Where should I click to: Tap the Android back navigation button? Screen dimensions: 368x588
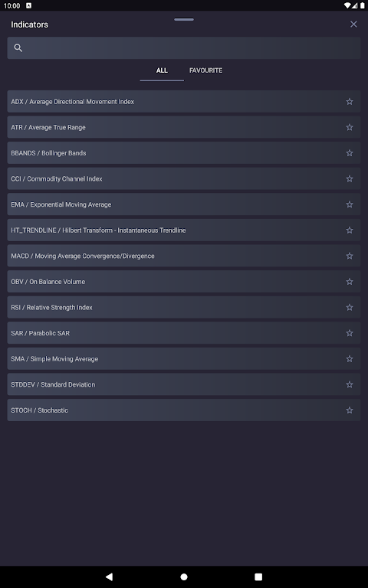coord(109,577)
